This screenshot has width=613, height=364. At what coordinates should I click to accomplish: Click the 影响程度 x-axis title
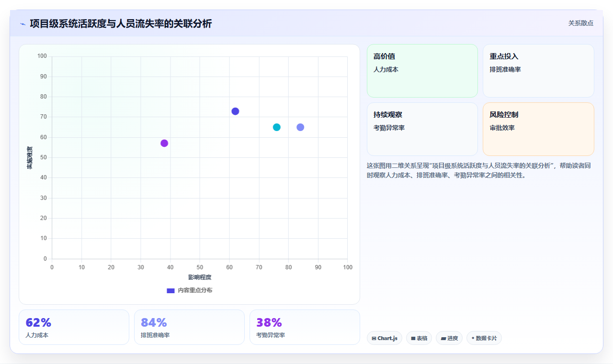(200, 277)
